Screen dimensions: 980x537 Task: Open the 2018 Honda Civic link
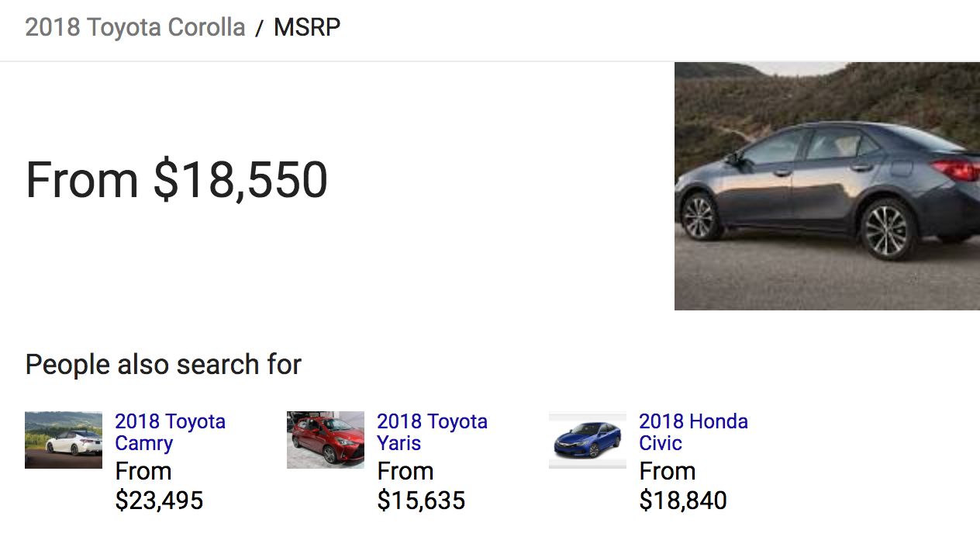693,432
